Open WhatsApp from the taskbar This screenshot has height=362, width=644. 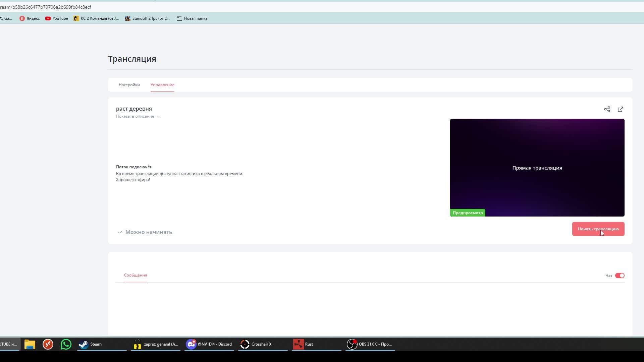point(66,344)
